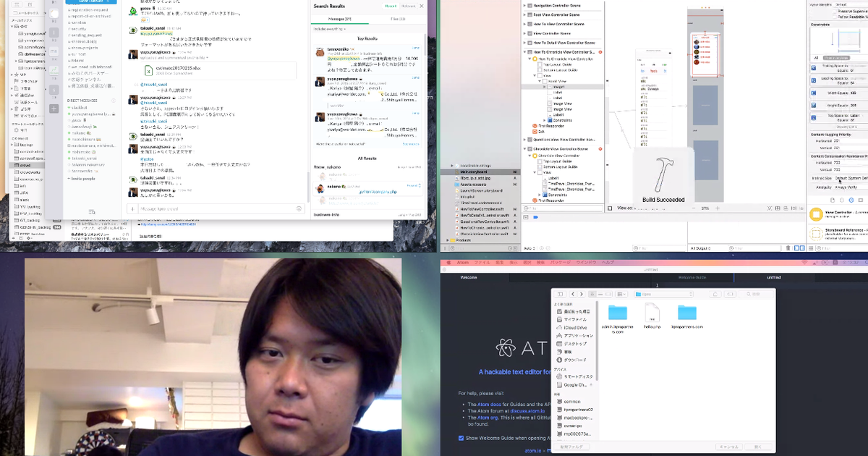
Task: Select the hello.php file icon
Action: [x=652, y=313]
